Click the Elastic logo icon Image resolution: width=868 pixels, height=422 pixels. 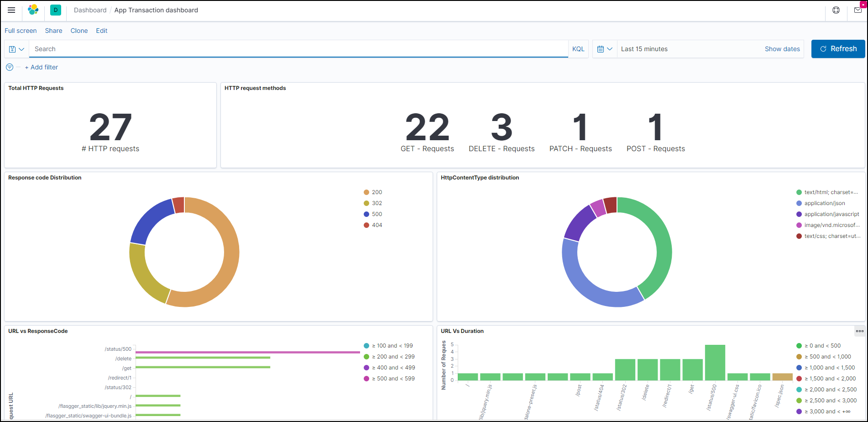[33, 10]
